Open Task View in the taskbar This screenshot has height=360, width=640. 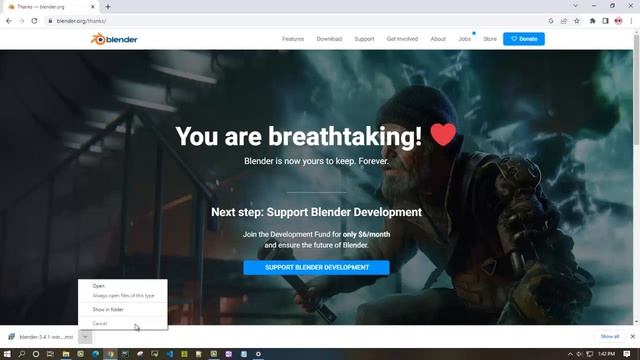coord(50,354)
